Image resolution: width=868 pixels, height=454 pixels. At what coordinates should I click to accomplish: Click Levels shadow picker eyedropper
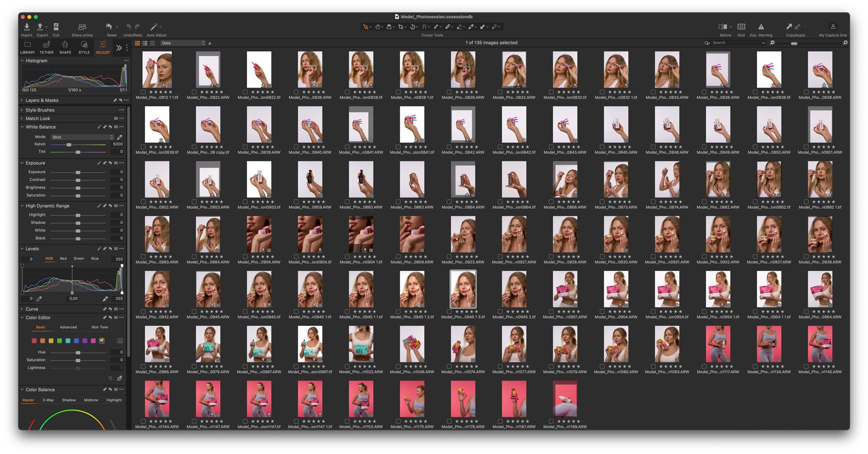39,299
